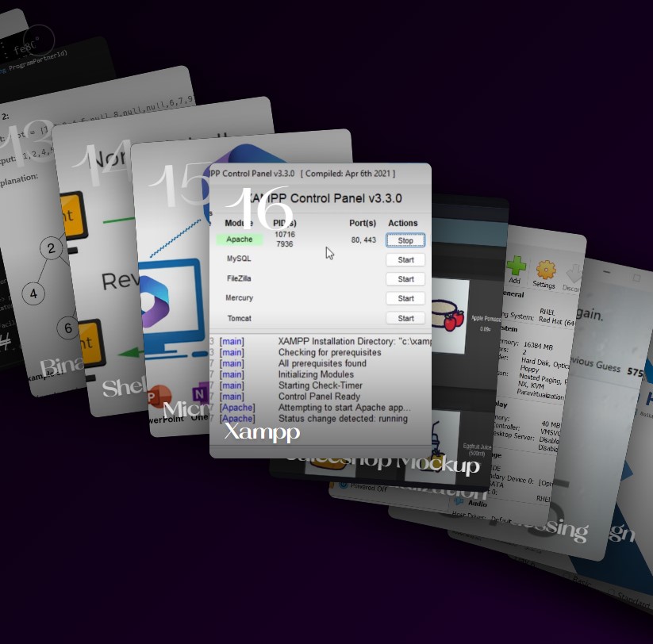Select the green Apache module label
653x644 pixels.
pos(240,240)
